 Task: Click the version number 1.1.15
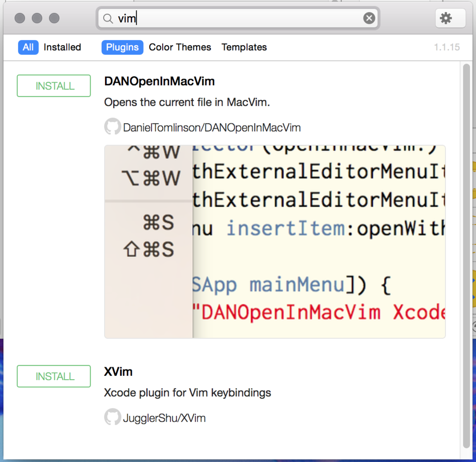(x=447, y=47)
